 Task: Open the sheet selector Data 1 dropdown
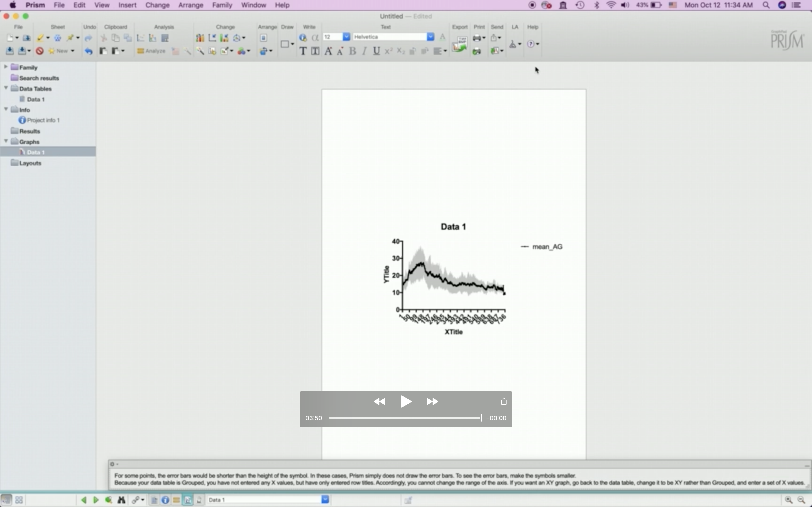point(325,500)
